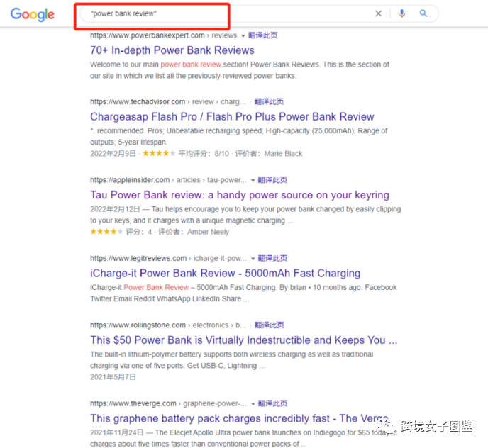Image resolution: width=488 pixels, height=448 pixels.
Task: Click appleinsider star rating by Amber Neely
Action: click(106, 232)
